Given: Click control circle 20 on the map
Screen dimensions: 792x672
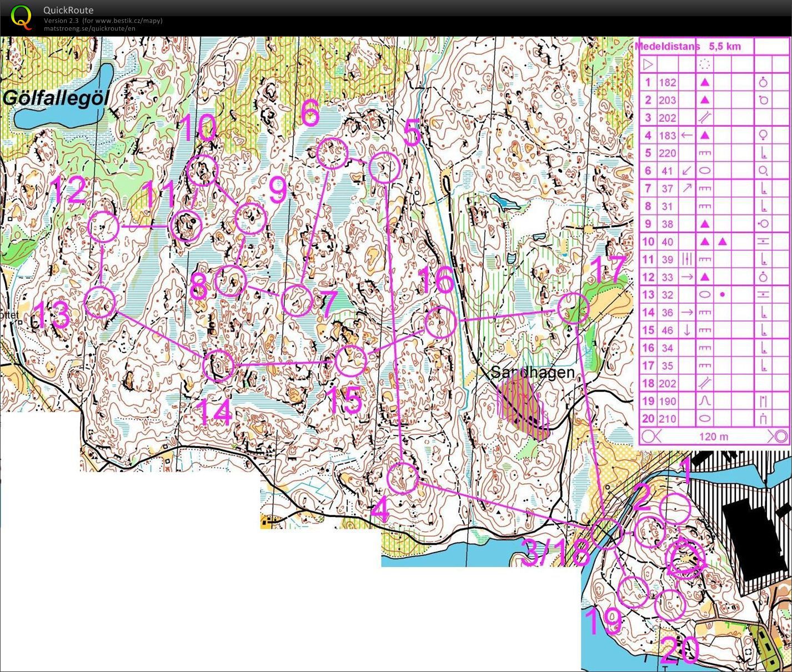Looking at the screenshot, I should pos(670,604).
